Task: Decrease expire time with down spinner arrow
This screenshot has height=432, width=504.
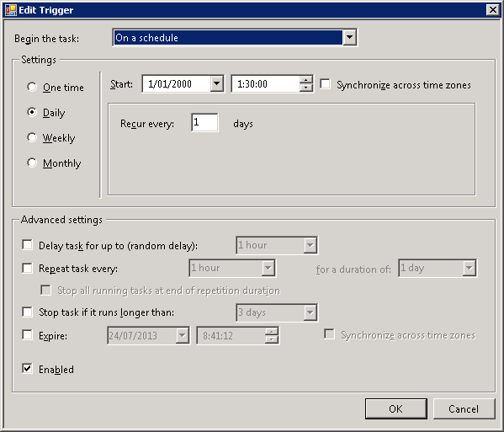Action: (x=272, y=339)
